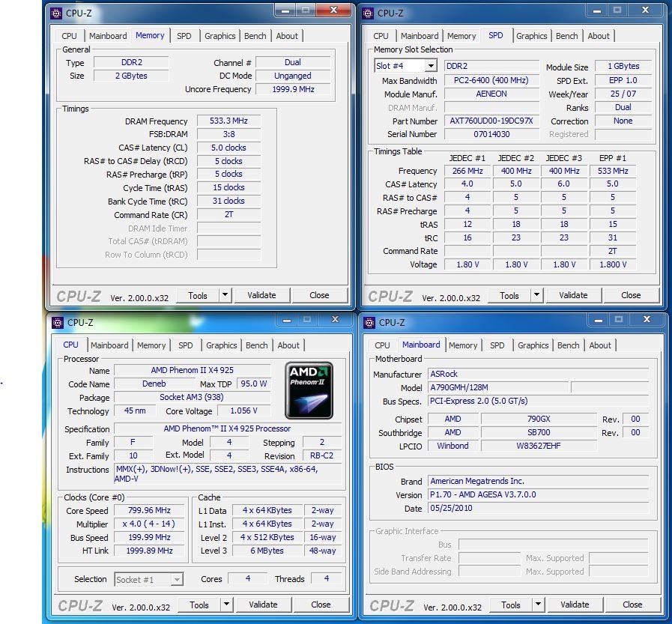The height and width of the screenshot is (624, 672).
Task: Click BIOS version P1.70 - AMD AGESA V3.7.0.0
Action: pos(539,494)
